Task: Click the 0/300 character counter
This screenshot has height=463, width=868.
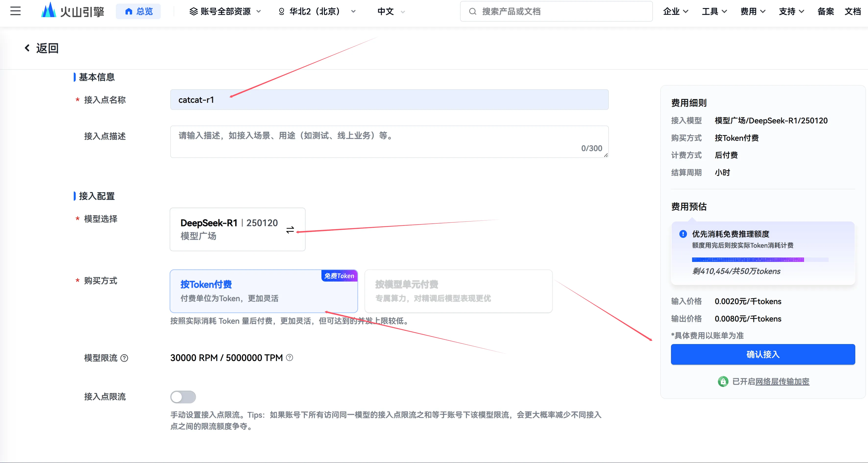Action: (592, 148)
